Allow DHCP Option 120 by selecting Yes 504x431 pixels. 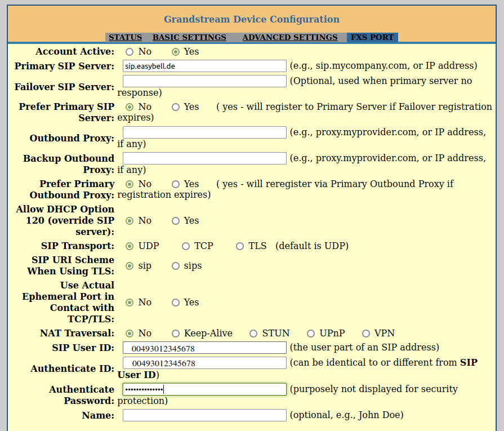tap(176, 221)
